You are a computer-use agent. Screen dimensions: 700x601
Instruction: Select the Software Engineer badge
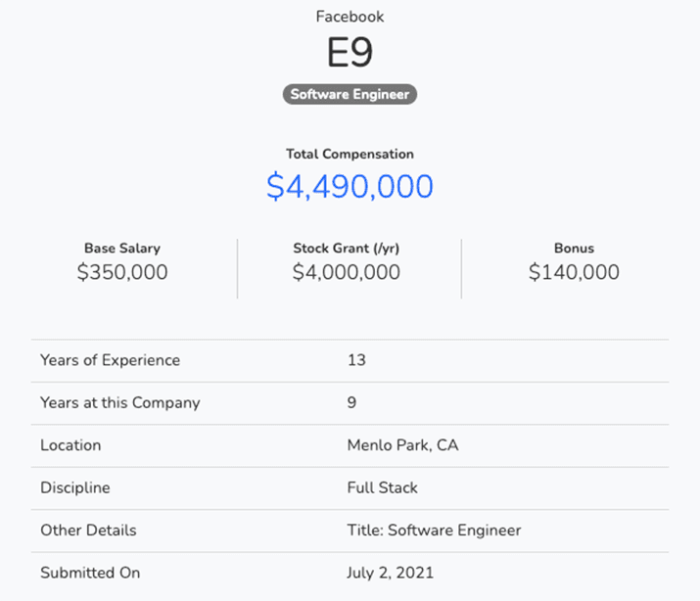tap(350, 95)
